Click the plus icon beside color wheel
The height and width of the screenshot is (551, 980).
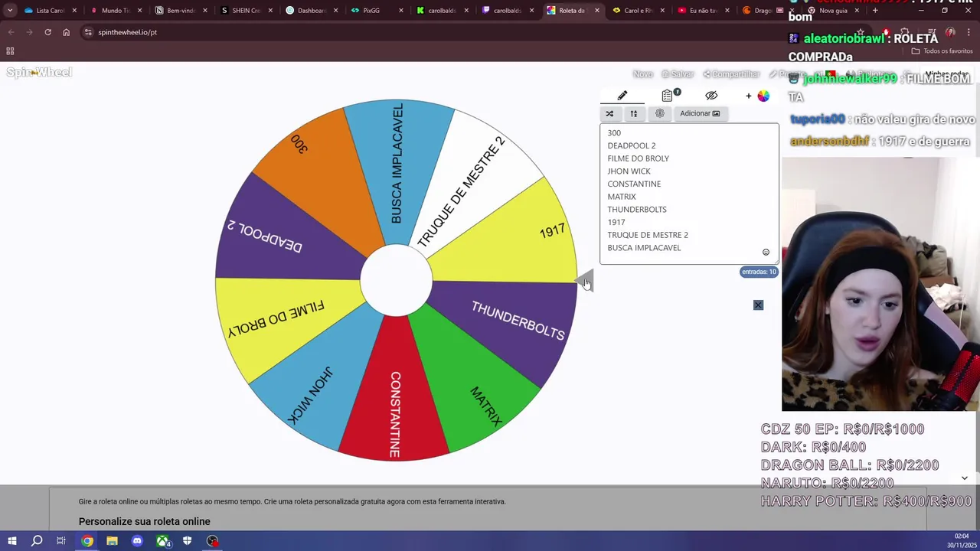click(x=749, y=96)
